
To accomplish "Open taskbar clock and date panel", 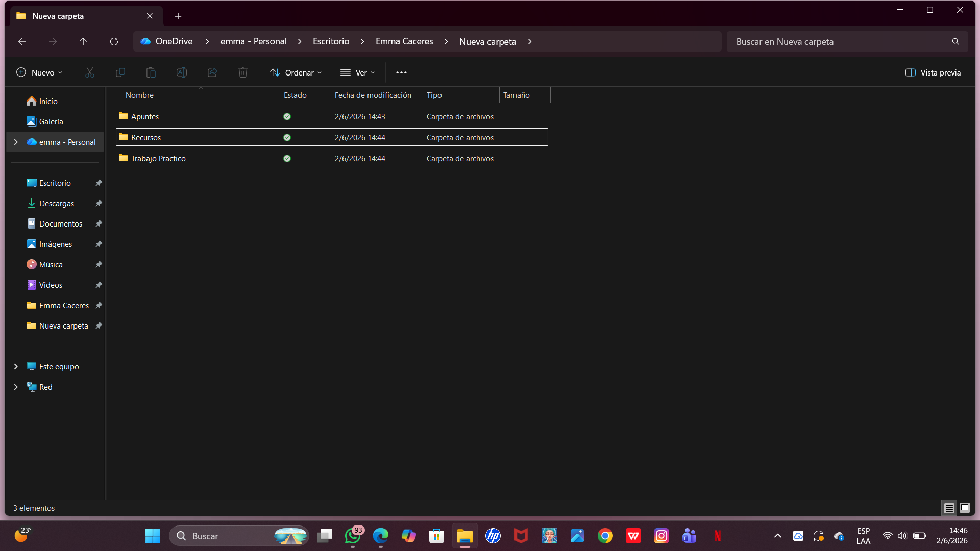I will pyautogui.click(x=952, y=536).
